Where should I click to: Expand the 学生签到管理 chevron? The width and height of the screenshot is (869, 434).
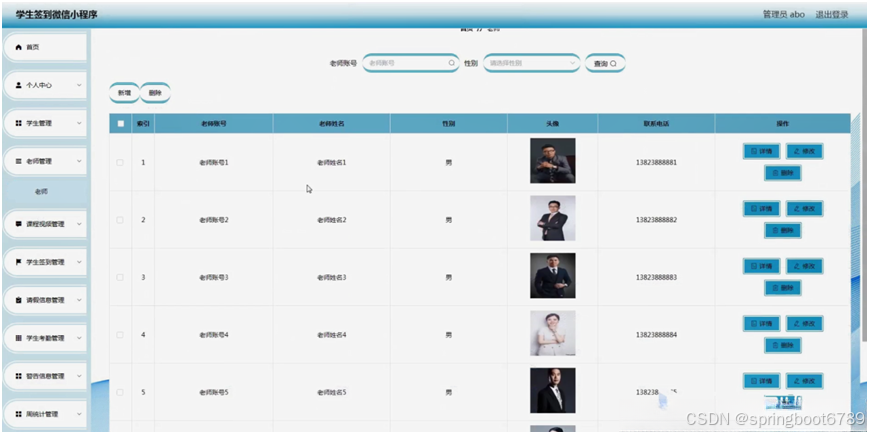[79, 262]
